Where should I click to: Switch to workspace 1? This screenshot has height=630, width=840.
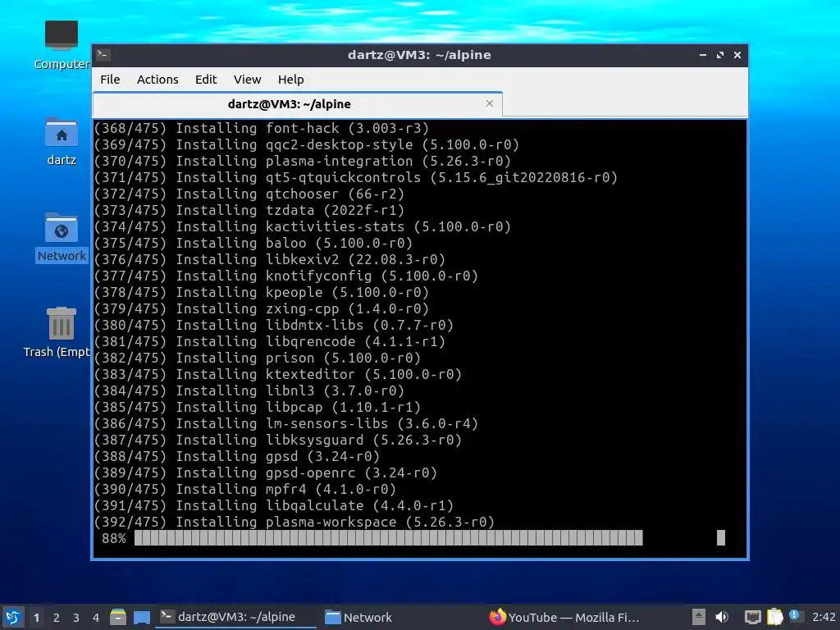click(x=36, y=618)
